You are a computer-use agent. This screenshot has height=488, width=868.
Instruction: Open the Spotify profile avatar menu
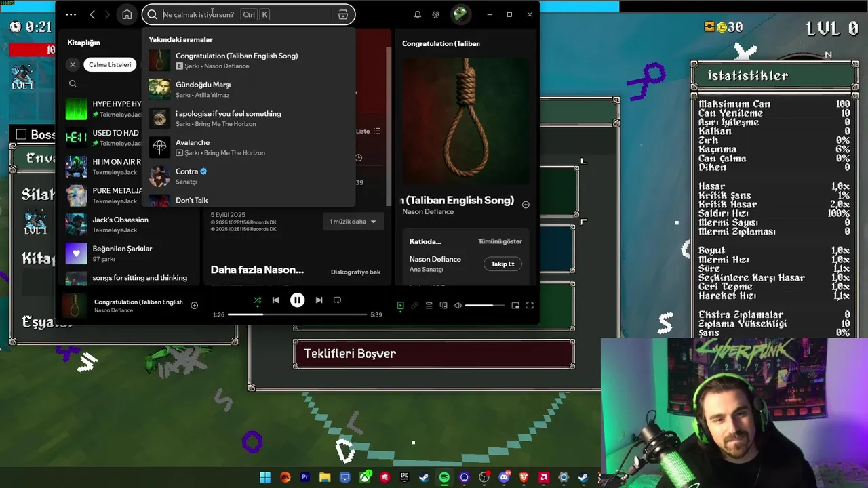[460, 14]
